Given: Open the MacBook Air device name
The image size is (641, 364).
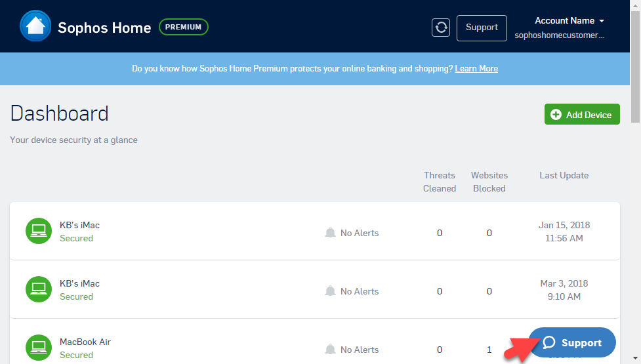Looking at the screenshot, I should [x=85, y=342].
